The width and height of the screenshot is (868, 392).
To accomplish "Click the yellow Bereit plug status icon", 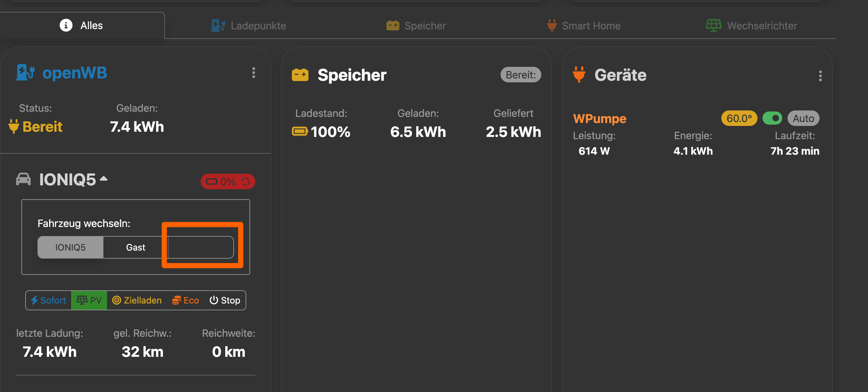I will click(x=14, y=127).
